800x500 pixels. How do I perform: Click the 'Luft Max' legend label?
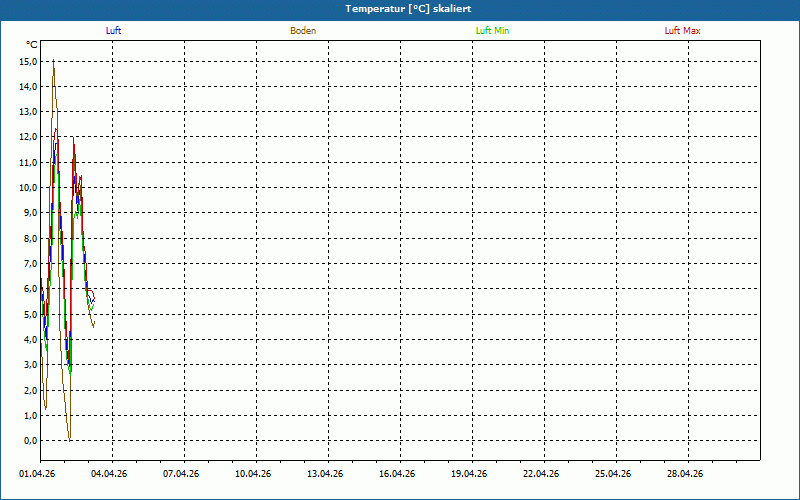click(x=682, y=31)
